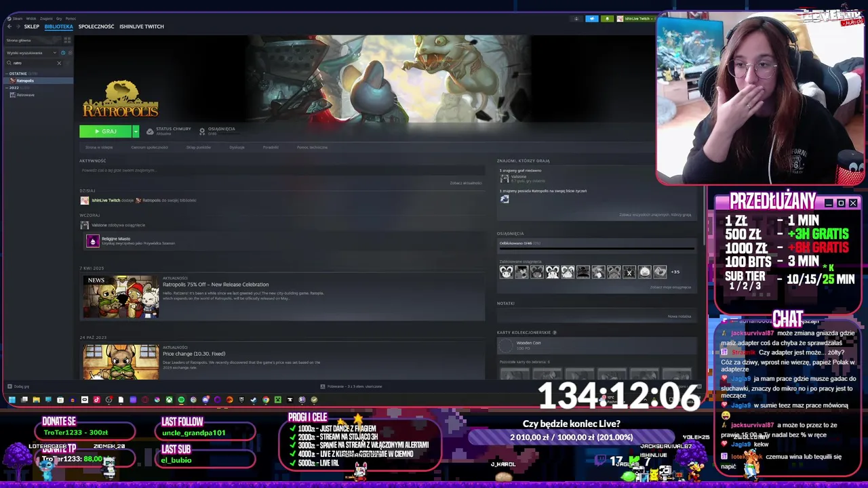The width and height of the screenshot is (868, 488).
Task: Open the Pomoc menu
Action: [71, 18]
